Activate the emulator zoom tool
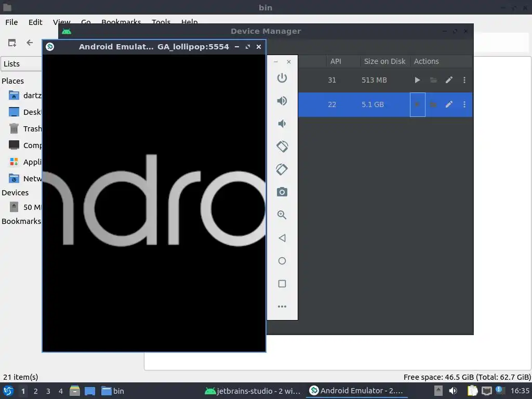Image resolution: width=532 pixels, height=399 pixels. (x=282, y=215)
